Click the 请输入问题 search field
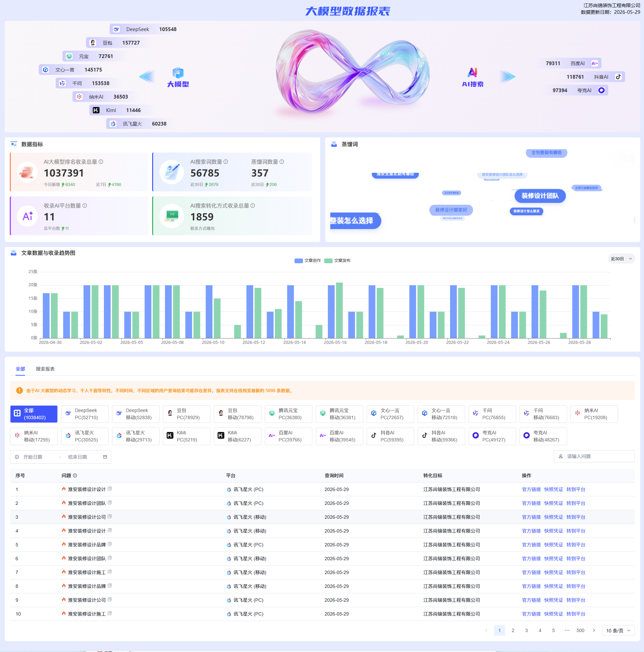The height and width of the screenshot is (652, 644). [x=594, y=456]
